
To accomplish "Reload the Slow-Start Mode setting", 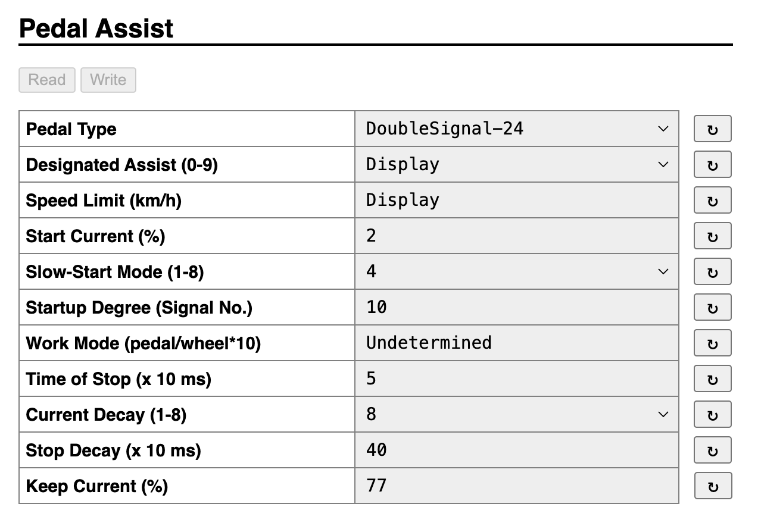I will coord(712,272).
